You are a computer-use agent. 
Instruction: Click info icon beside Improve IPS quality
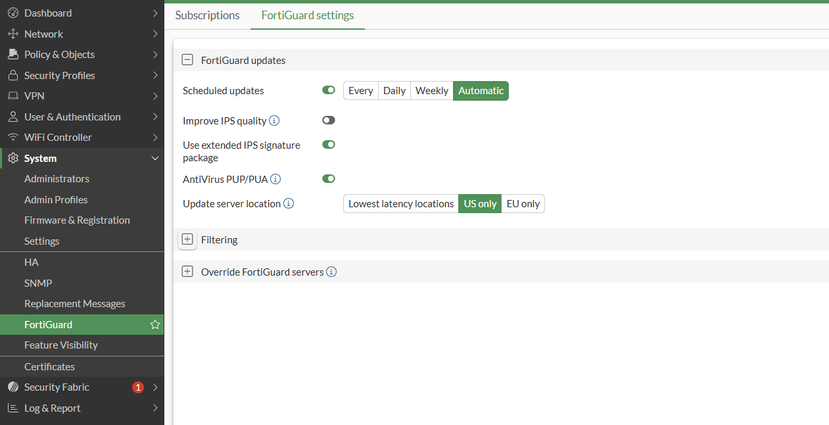click(274, 121)
